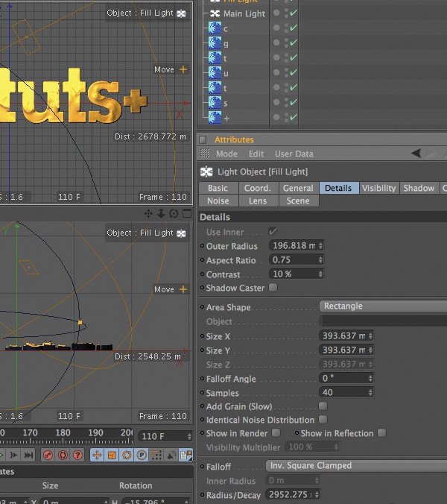This screenshot has width=447, height=504.
Task: Click the icon of object s
Action: [x=215, y=103]
